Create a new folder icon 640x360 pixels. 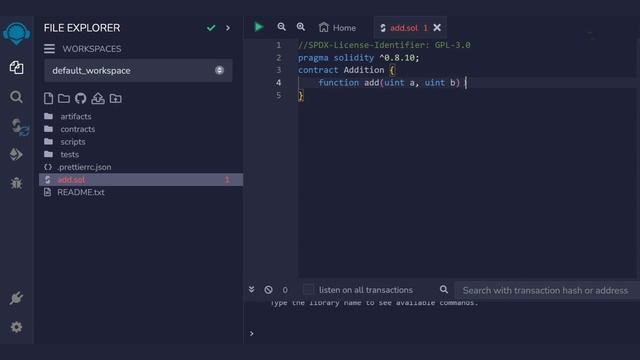pos(64,98)
